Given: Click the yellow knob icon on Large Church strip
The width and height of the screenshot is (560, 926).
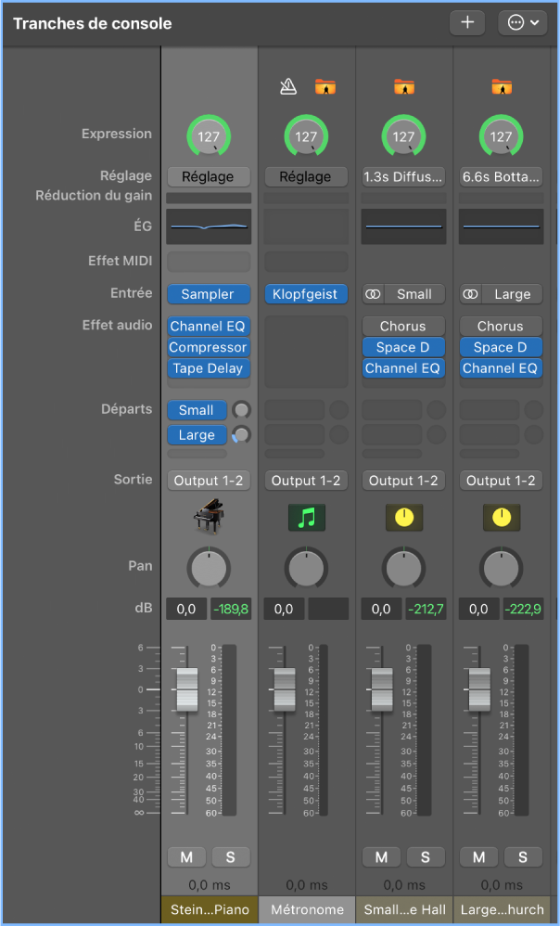Looking at the screenshot, I should (501, 517).
